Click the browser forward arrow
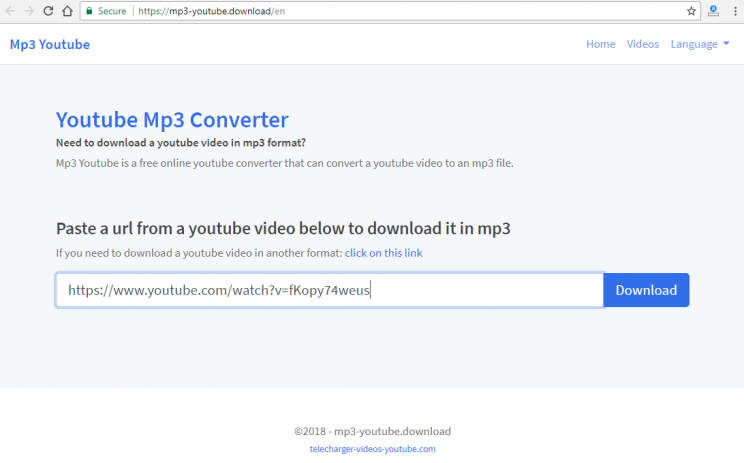The width and height of the screenshot is (744, 463). click(29, 11)
